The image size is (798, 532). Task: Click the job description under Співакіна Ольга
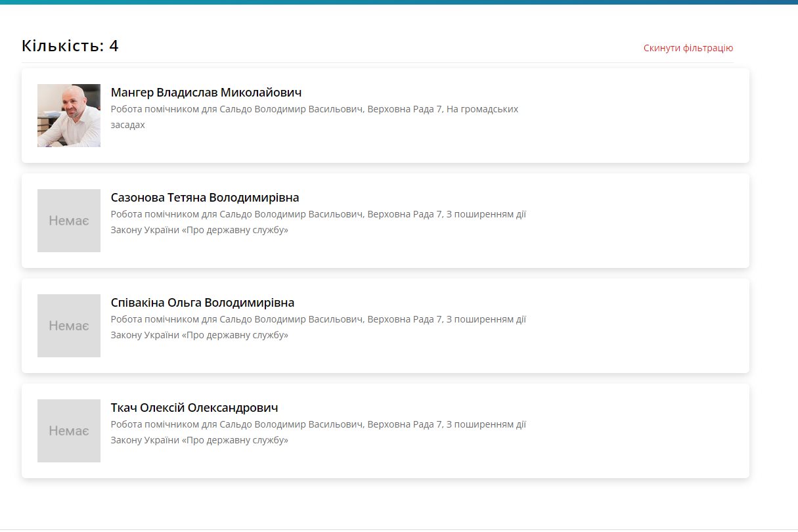pyautogui.click(x=319, y=327)
